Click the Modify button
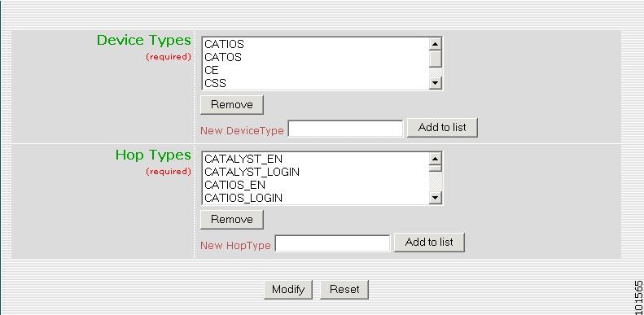Screen dimensions: 644x315 [x=288, y=290]
